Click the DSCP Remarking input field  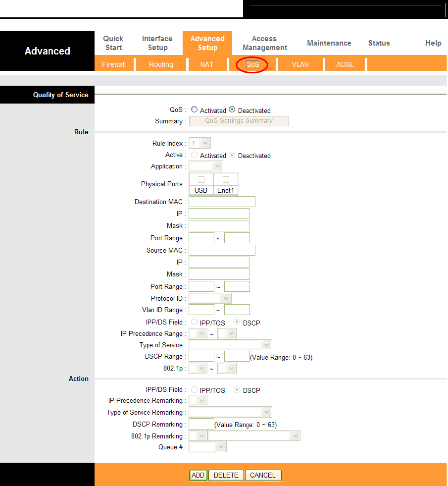pyautogui.click(x=201, y=424)
